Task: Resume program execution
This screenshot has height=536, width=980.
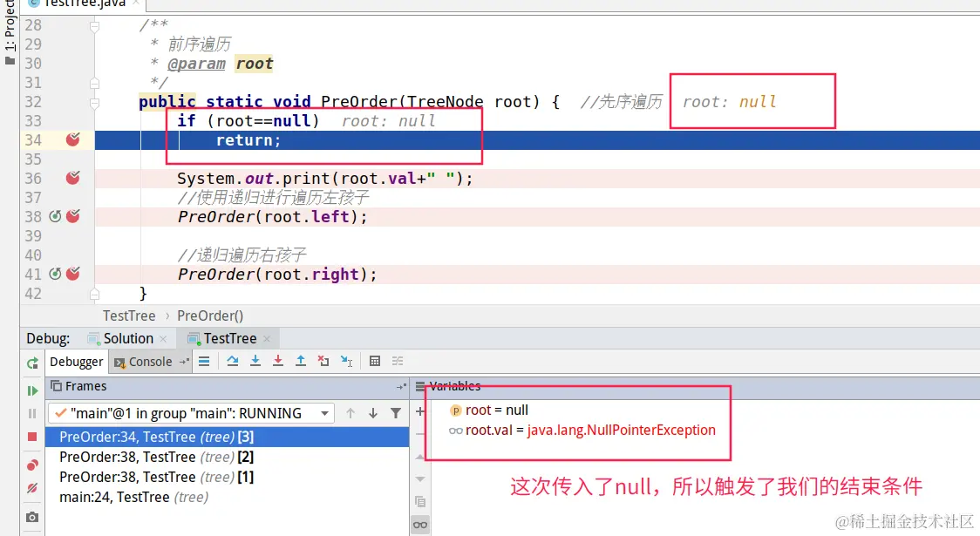Action: pos(32,390)
